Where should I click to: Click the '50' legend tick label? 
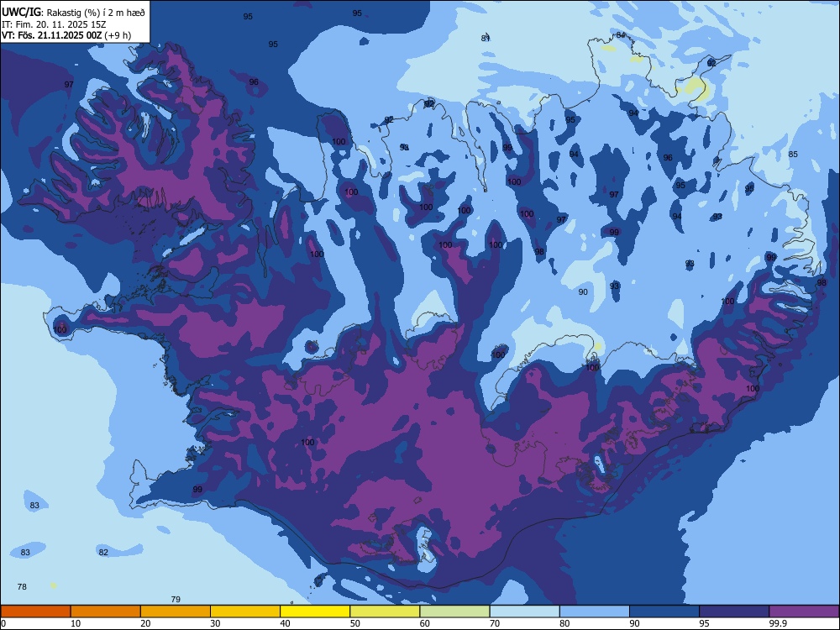(354, 623)
